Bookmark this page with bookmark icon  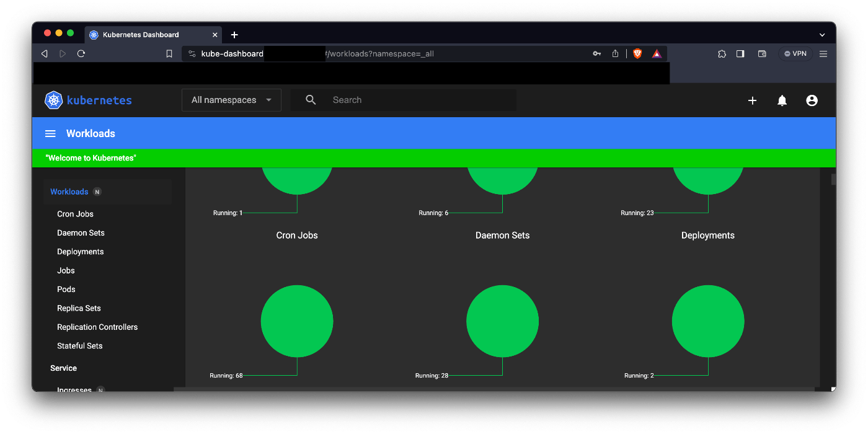coord(169,54)
